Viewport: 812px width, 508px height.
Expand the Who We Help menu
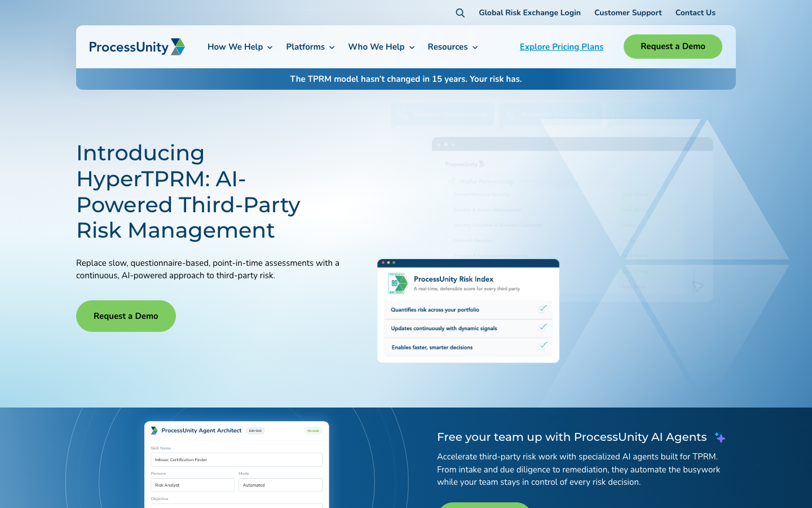[x=381, y=47]
